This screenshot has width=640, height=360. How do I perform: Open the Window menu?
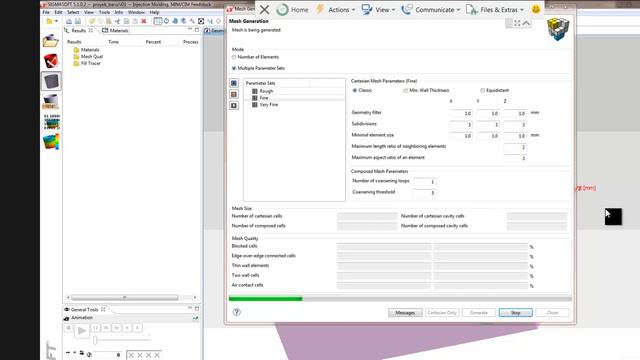[x=136, y=12]
